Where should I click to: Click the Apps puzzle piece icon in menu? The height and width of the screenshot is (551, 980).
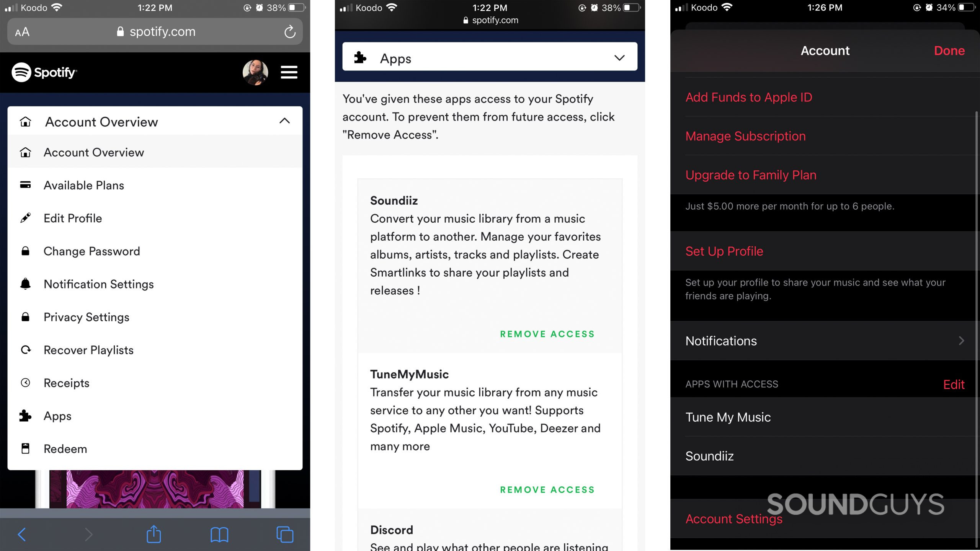[25, 415]
